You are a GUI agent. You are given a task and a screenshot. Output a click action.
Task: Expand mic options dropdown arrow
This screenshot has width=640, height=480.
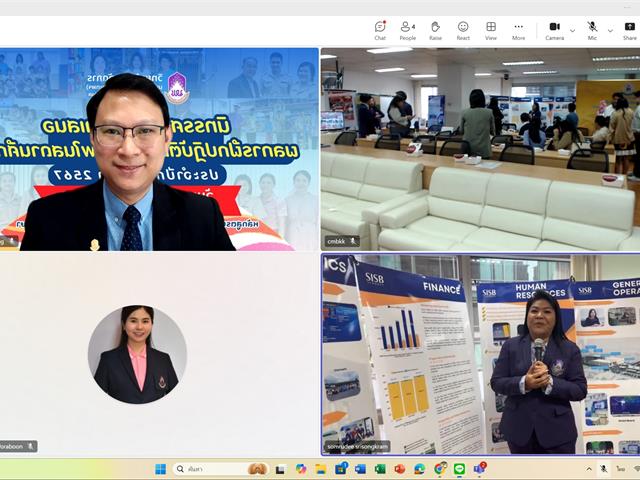(610, 31)
